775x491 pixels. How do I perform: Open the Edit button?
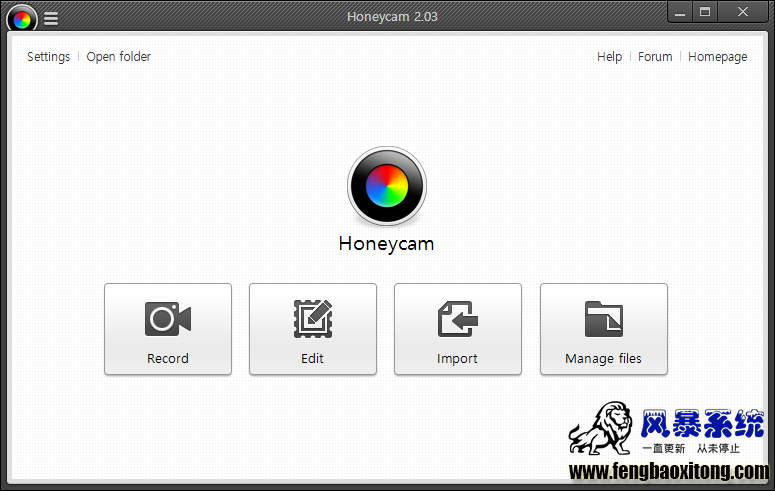[313, 329]
